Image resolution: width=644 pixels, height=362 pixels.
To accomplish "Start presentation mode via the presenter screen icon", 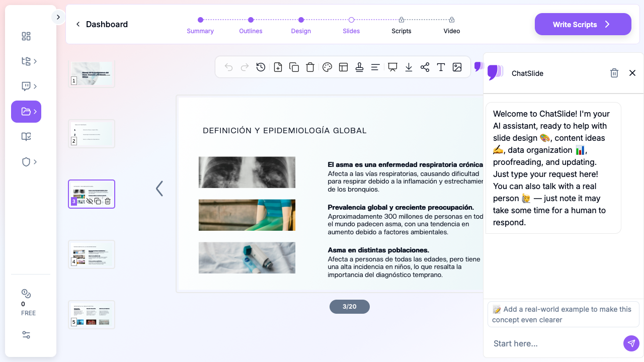I will tap(392, 67).
